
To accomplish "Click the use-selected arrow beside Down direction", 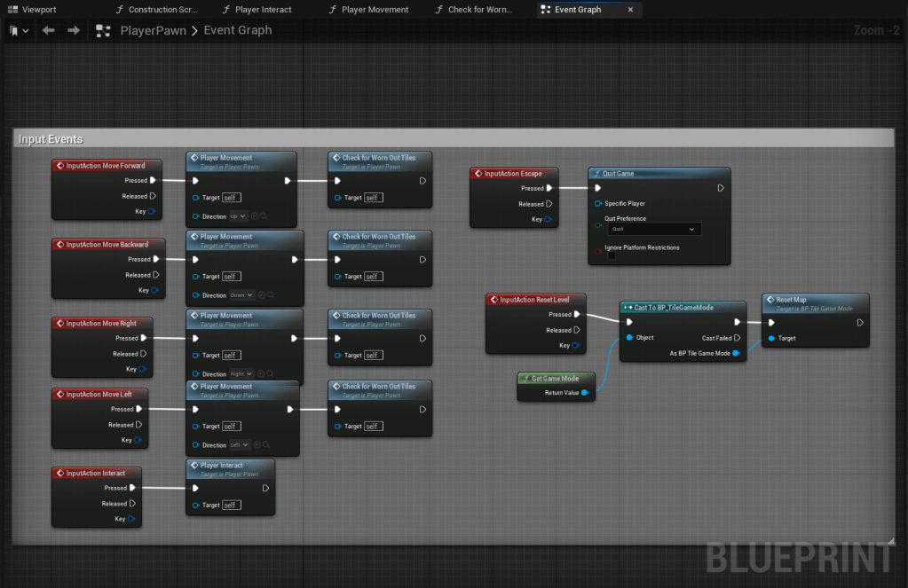I will [261, 295].
